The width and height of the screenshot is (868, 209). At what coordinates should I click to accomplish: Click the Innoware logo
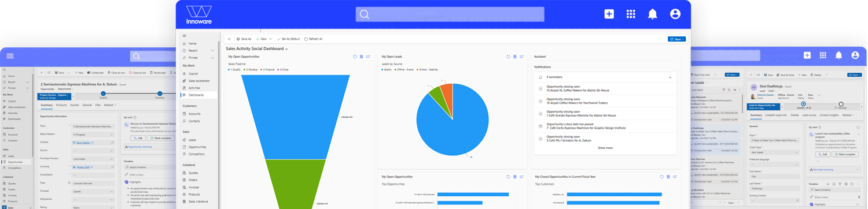coord(198,14)
